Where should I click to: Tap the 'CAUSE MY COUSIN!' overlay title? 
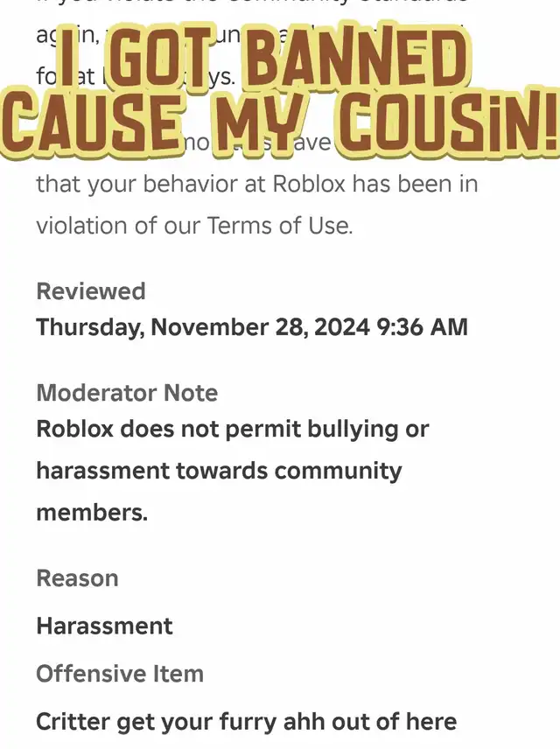pyautogui.click(x=280, y=123)
